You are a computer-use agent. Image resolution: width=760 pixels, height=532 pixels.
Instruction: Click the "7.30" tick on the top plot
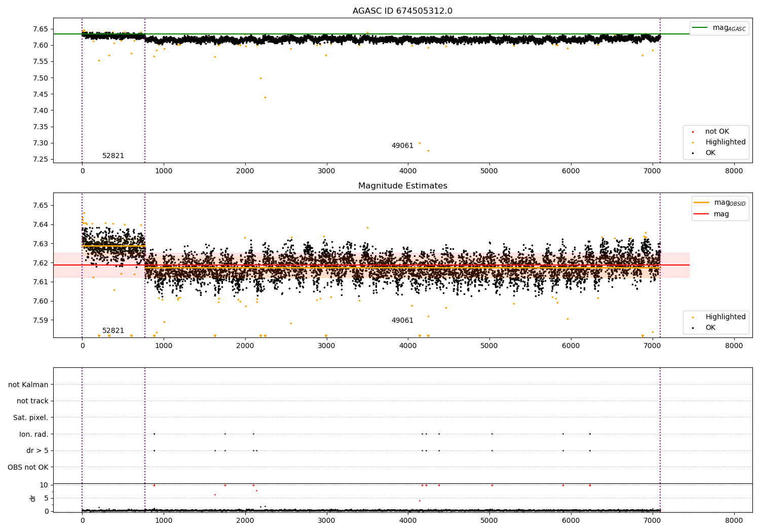[x=40, y=143]
